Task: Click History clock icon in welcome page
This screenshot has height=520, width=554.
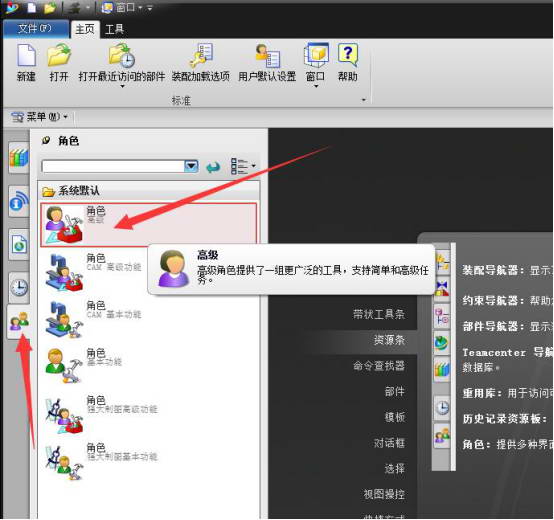Action: tap(442, 408)
